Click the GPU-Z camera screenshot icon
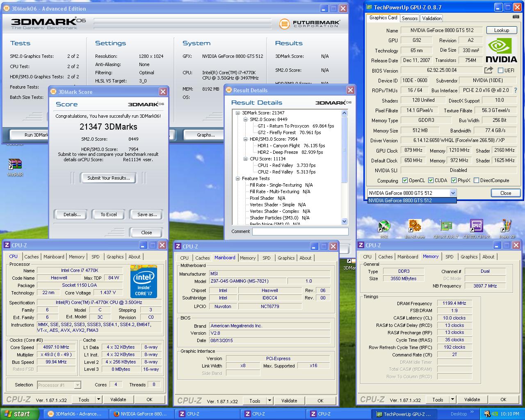525x420 pixels. pos(516,17)
